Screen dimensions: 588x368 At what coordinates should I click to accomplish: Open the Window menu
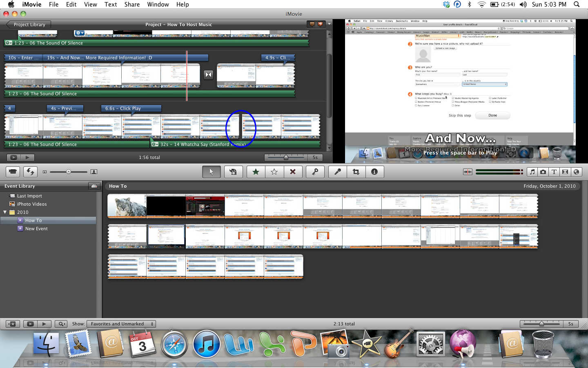pos(158,4)
